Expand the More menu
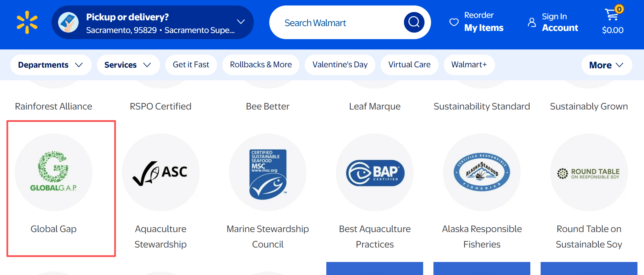The height and width of the screenshot is (275, 644). [606, 65]
